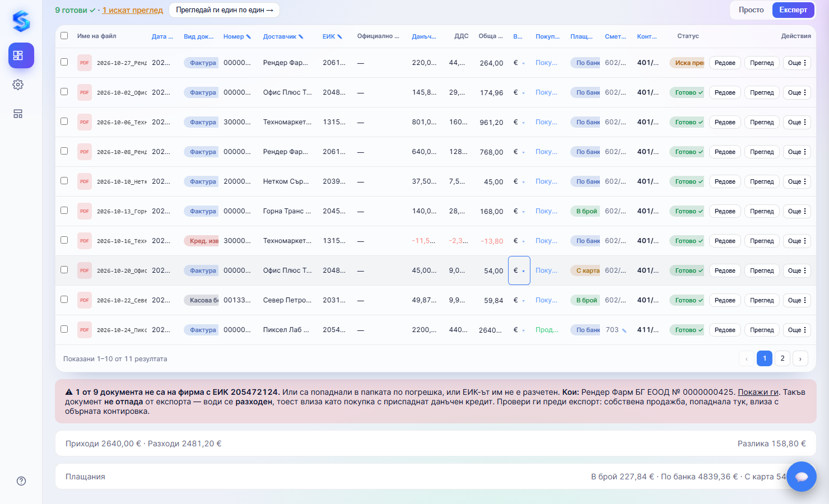Open Още menu for Горна Транс row
The width and height of the screenshot is (829, 504).
[797, 211]
